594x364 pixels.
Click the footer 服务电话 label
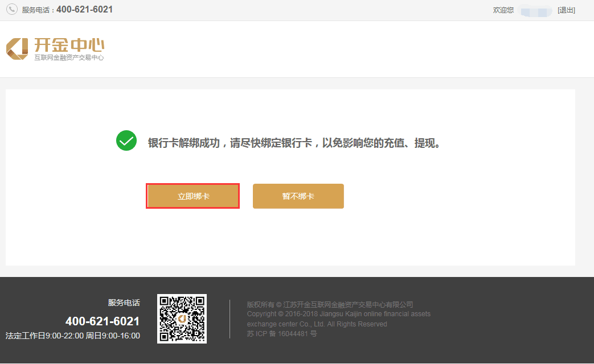pyautogui.click(x=124, y=303)
